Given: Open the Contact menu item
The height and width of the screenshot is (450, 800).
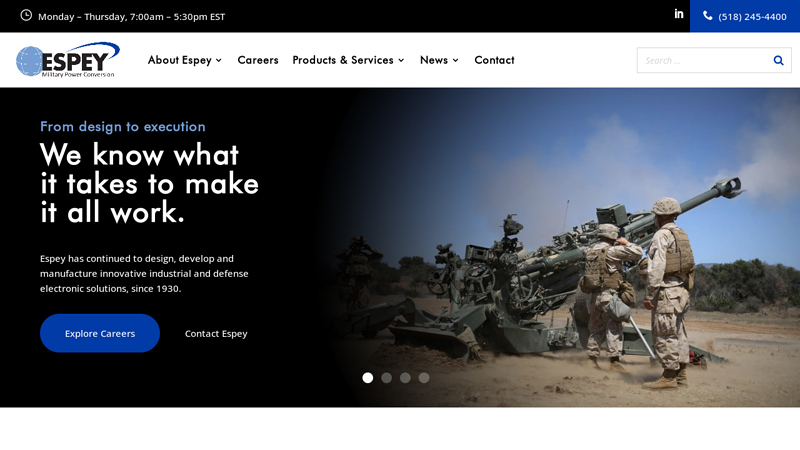Looking at the screenshot, I should (x=494, y=60).
